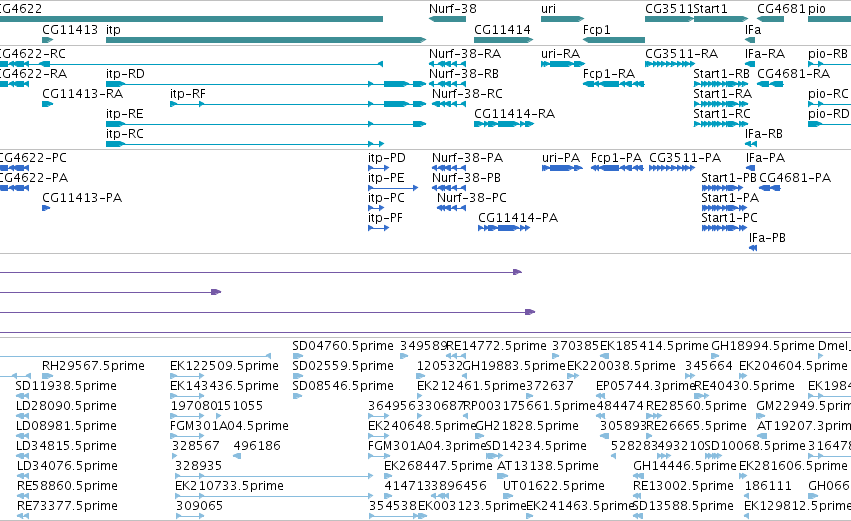This screenshot has width=851, height=521.
Task: Click protein CG11414-PA
Action: coord(518,218)
